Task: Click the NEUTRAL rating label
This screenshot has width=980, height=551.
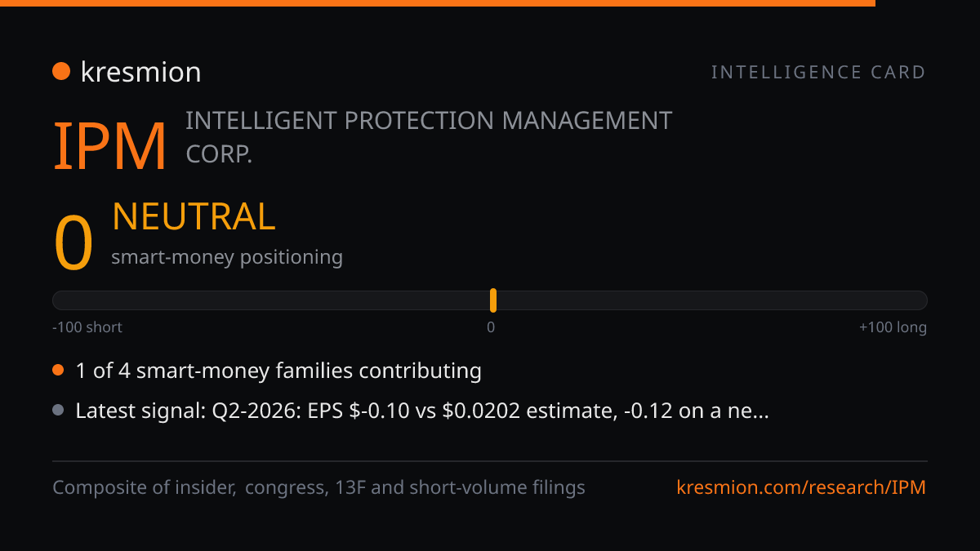Action: tap(194, 216)
